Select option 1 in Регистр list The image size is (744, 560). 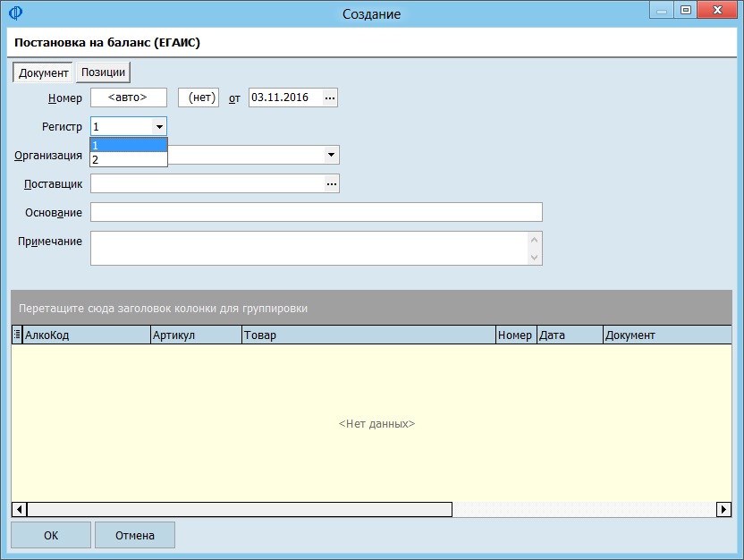click(129, 145)
